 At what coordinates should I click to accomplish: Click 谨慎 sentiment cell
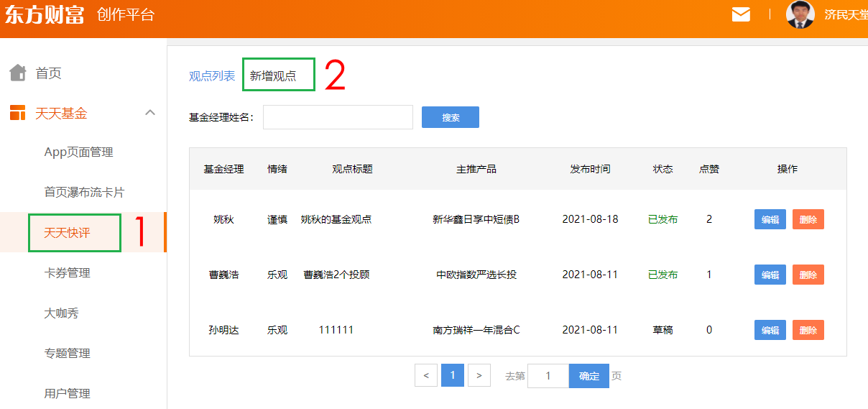tap(277, 219)
